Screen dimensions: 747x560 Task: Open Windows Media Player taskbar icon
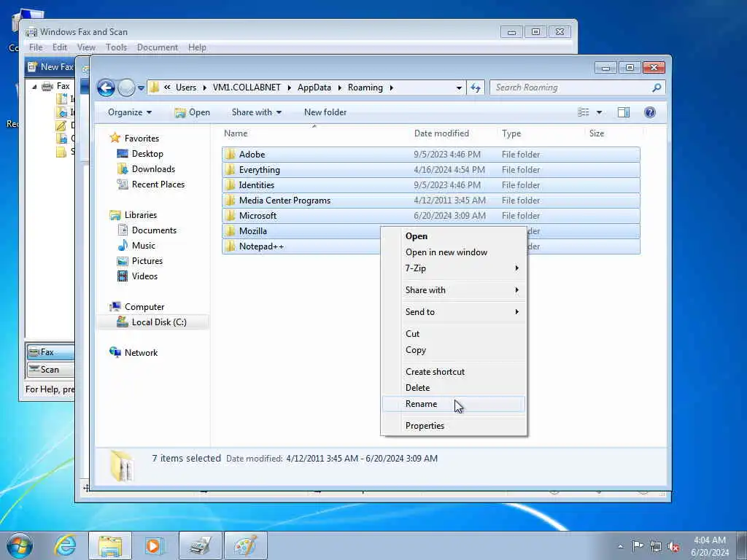click(x=153, y=545)
